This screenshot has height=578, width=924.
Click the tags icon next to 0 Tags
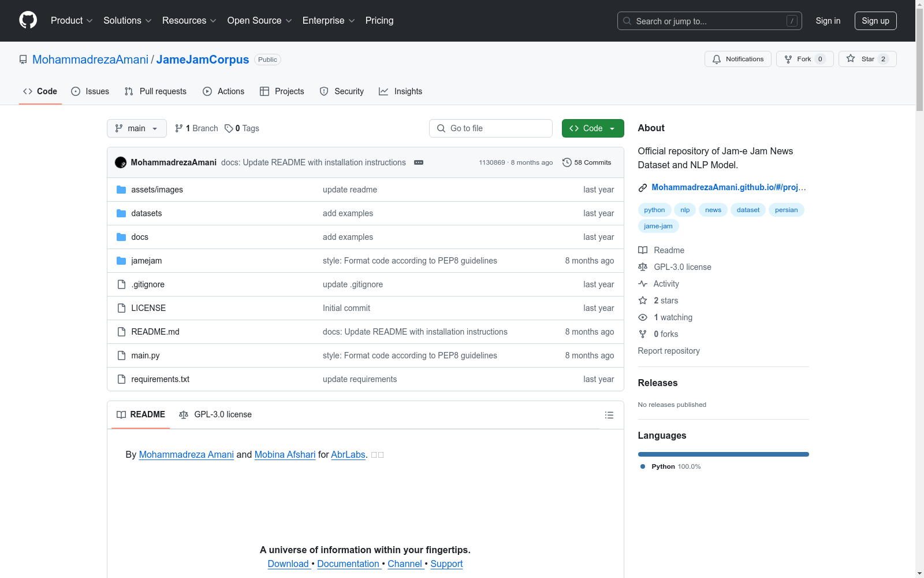click(229, 128)
